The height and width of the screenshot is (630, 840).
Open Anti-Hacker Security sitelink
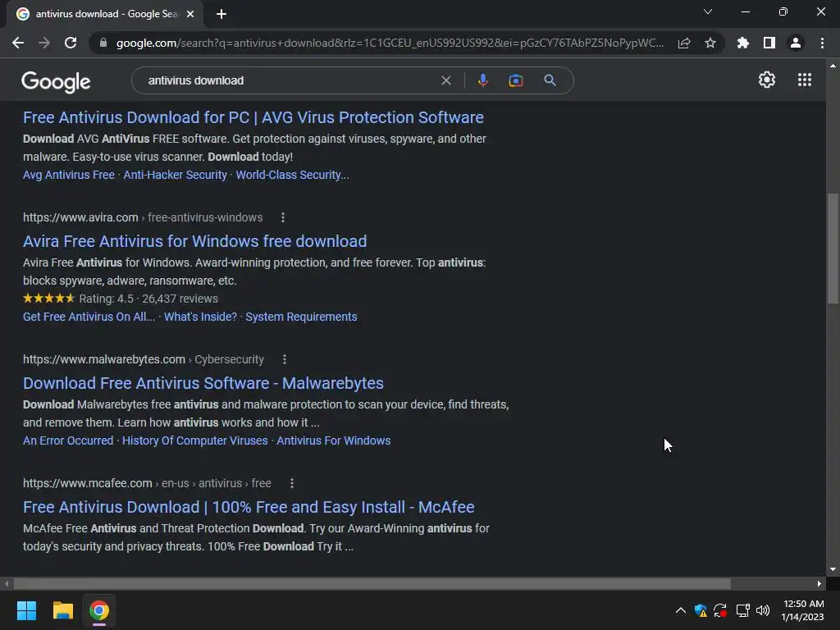pyautogui.click(x=176, y=176)
